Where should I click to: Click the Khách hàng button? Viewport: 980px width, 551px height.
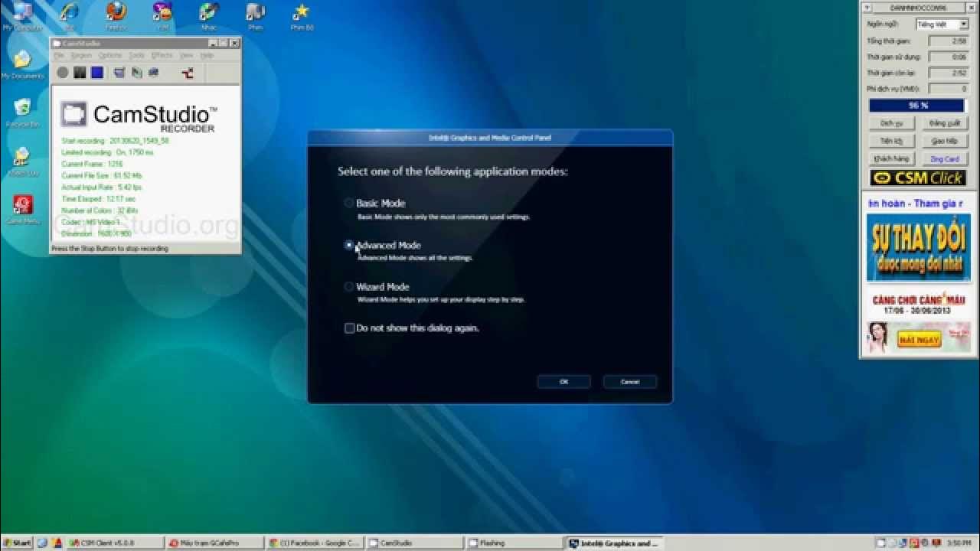892,159
